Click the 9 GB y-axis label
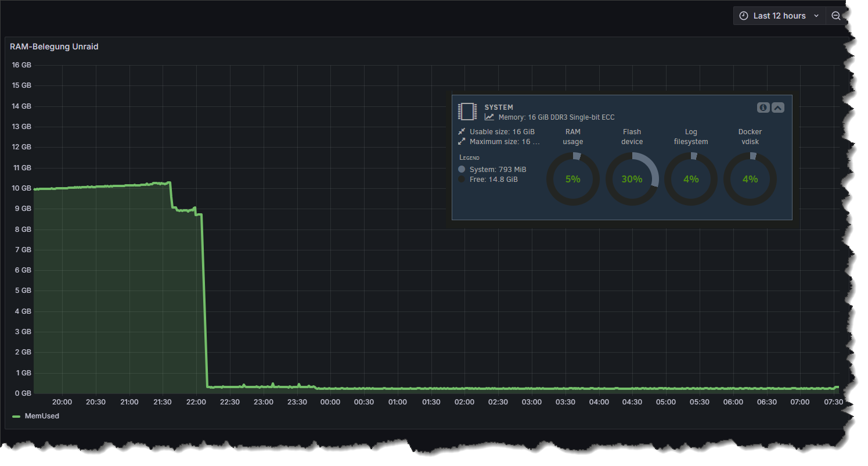 [x=23, y=209]
